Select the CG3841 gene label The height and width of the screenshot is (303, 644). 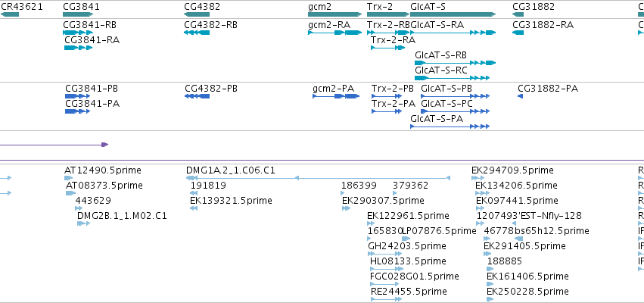tap(81, 7)
